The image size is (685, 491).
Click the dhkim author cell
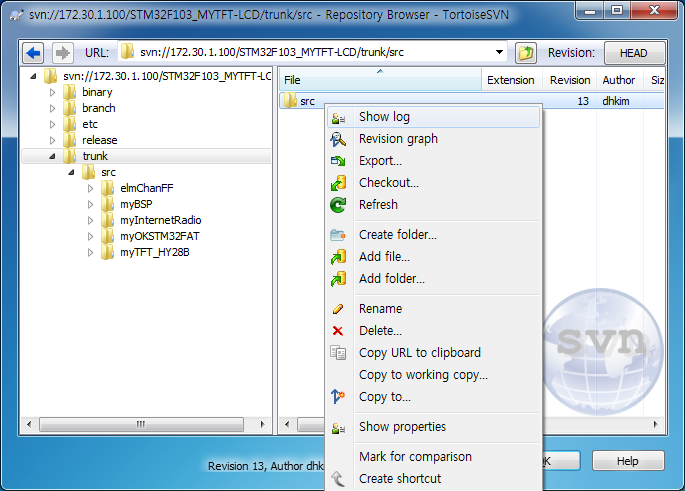click(x=616, y=101)
